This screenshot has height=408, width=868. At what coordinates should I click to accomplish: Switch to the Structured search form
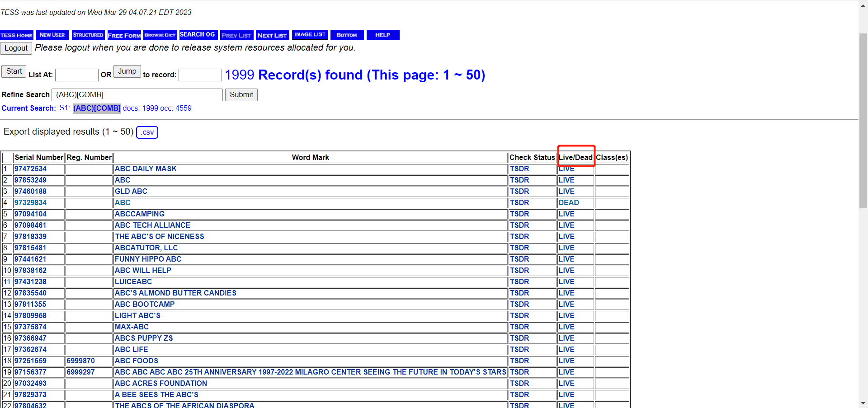click(88, 35)
